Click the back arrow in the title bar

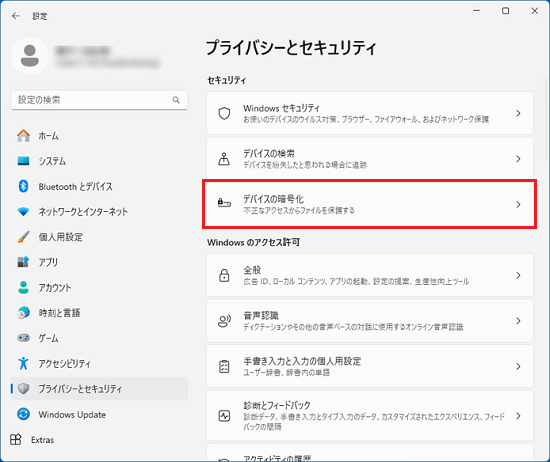click(x=15, y=16)
